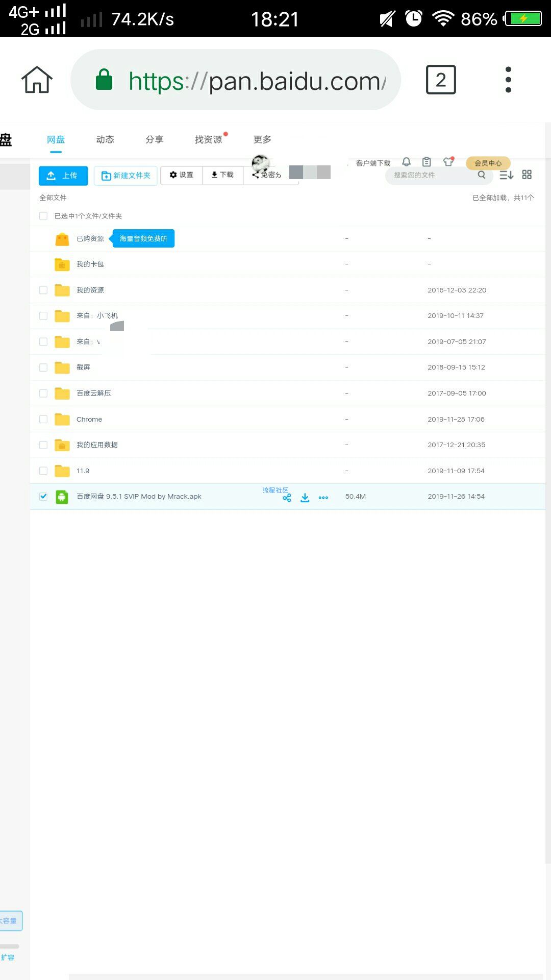Click the 11.9 folder icon
The height and width of the screenshot is (980, 551).
click(x=62, y=471)
